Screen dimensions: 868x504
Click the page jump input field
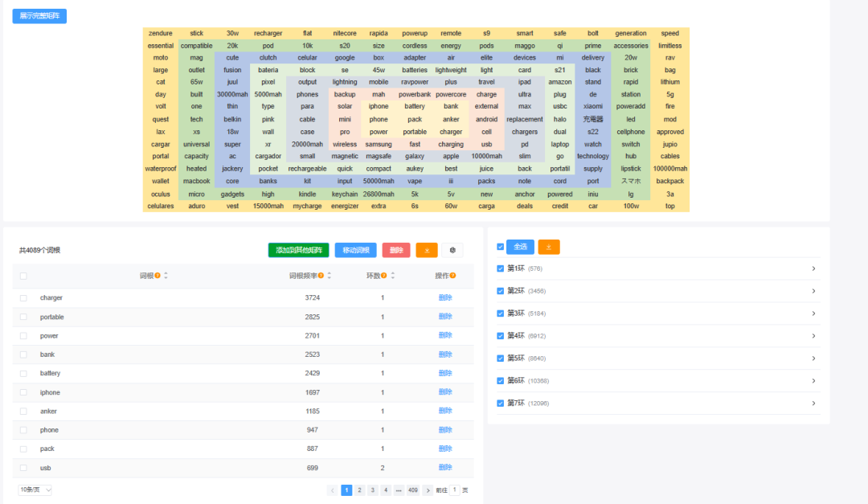click(x=455, y=490)
